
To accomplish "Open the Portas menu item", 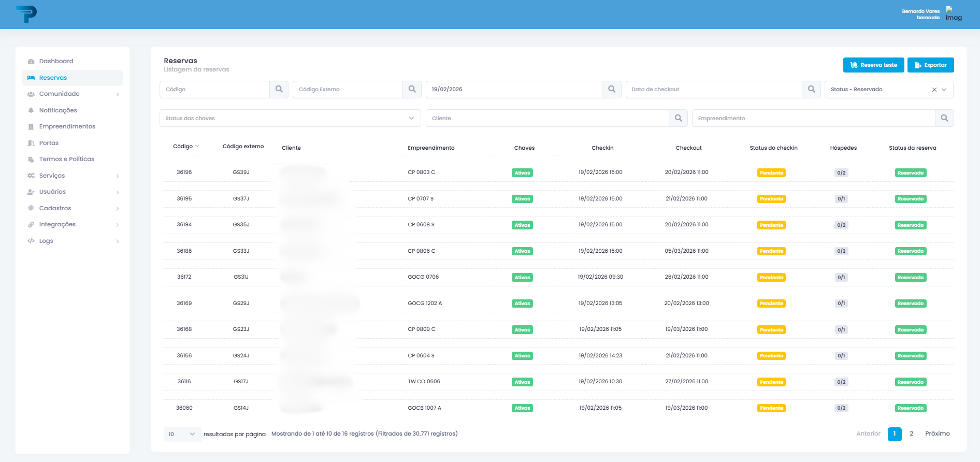I will pyautogui.click(x=73, y=143).
